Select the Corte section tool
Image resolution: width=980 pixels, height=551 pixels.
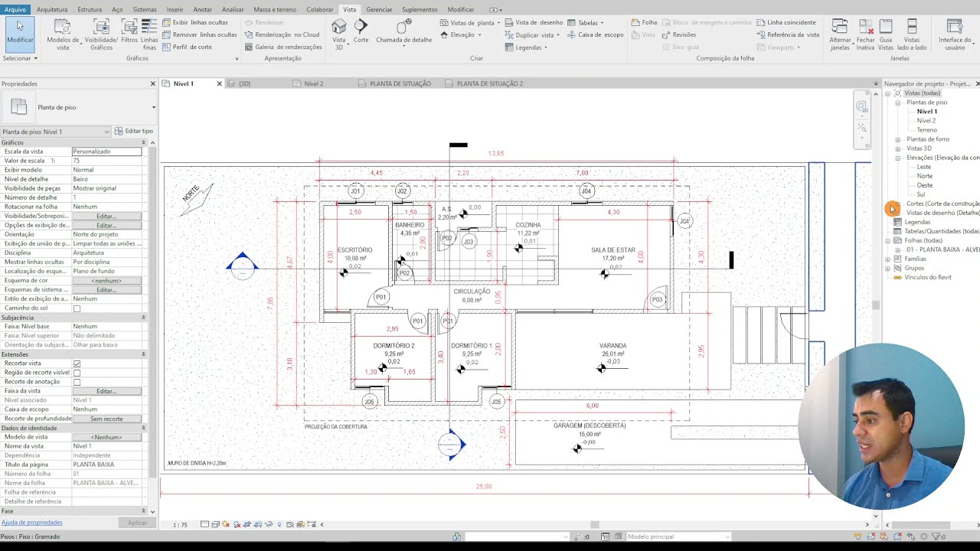click(361, 33)
